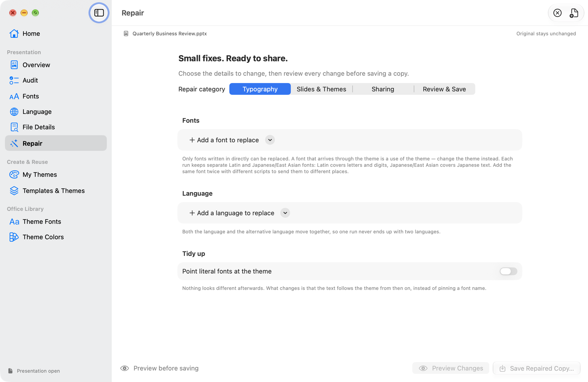Image resolution: width=588 pixels, height=382 pixels.
Task: Expand the language replacement chevron
Action: point(285,213)
